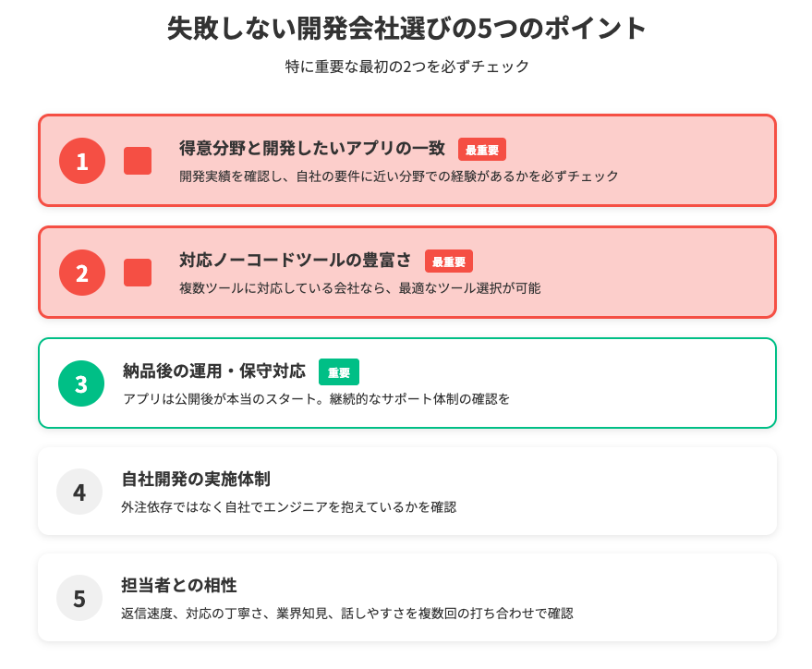Click the 最重要 badge beside 得意分野と開発したいアプリの一致
The image size is (812, 669).
pyautogui.click(x=482, y=150)
